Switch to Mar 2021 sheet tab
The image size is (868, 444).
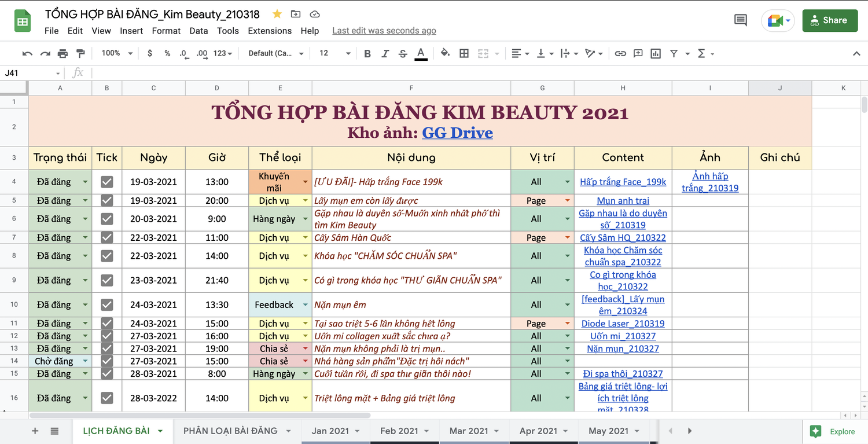pos(469,431)
